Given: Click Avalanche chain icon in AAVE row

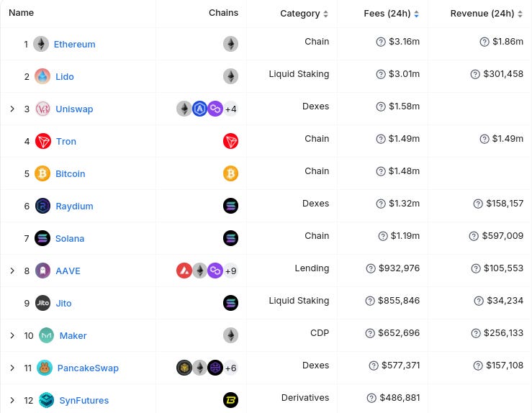Looking at the screenshot, I should 184,271.
